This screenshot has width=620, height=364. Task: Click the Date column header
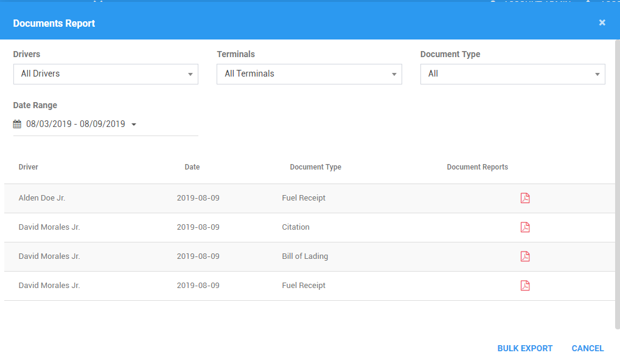pos(192,167)
